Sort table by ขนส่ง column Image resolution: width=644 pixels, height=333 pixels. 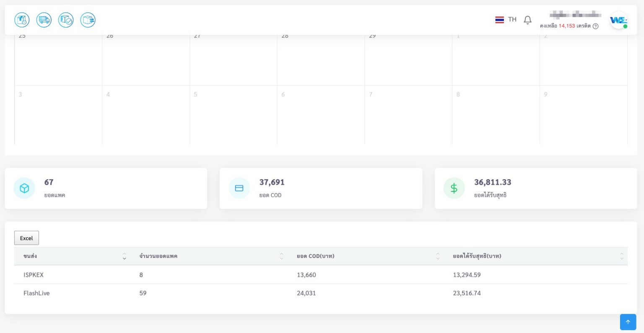click(124, 256)
